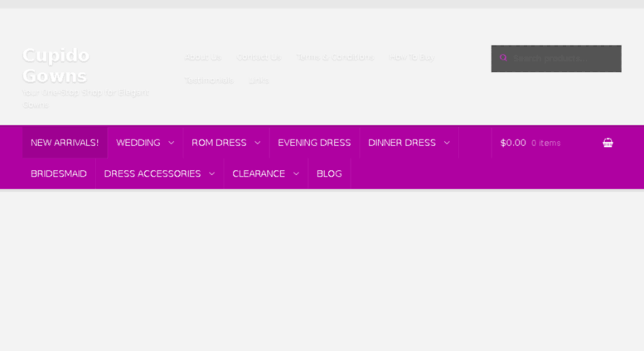View the $0.00 cart total

pos(513,143)
